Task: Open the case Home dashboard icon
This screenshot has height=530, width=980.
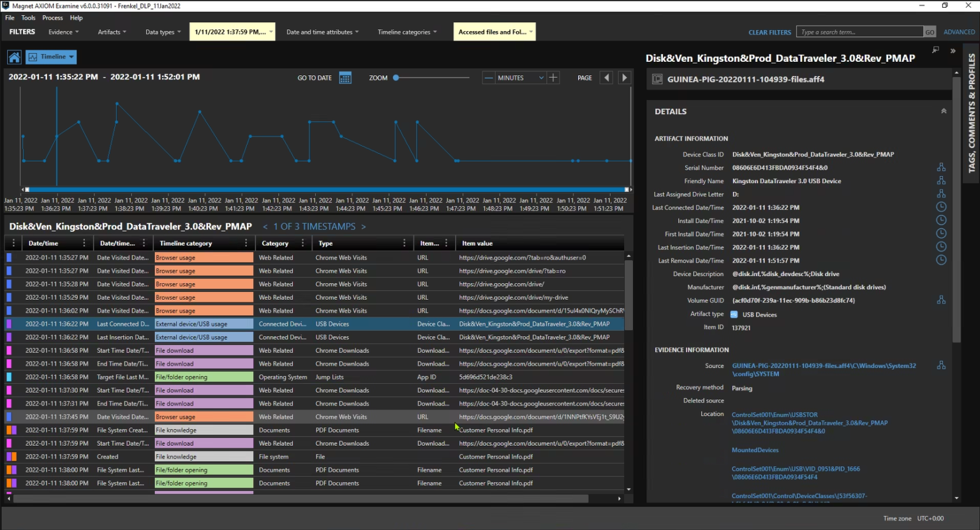Action: (x=14, y=57)
